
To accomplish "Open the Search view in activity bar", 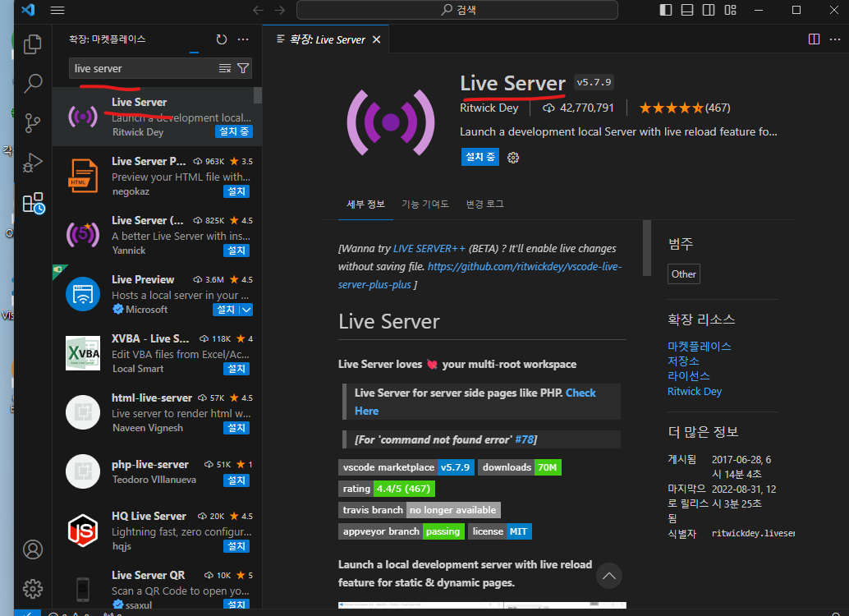I will click(33, 84).
